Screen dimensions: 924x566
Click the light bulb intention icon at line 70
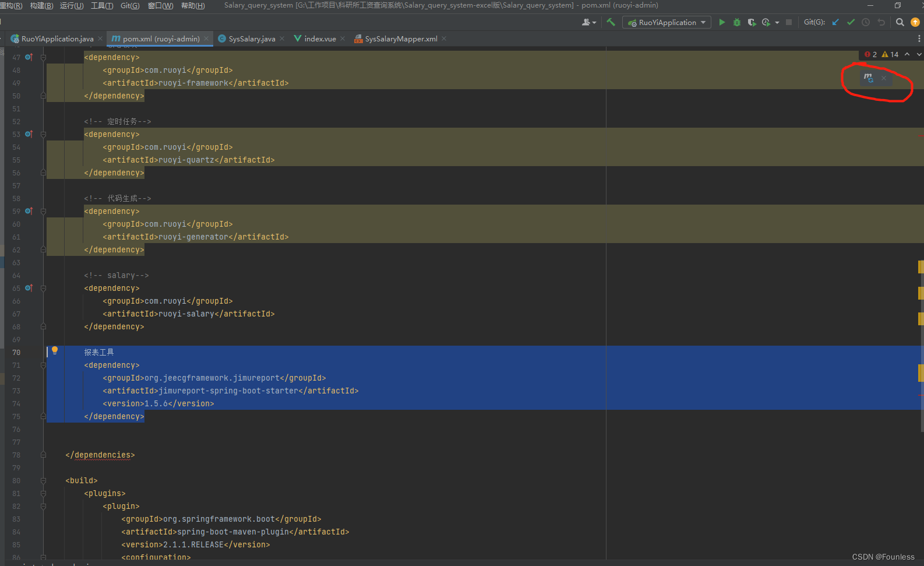(x=55, y=350)
